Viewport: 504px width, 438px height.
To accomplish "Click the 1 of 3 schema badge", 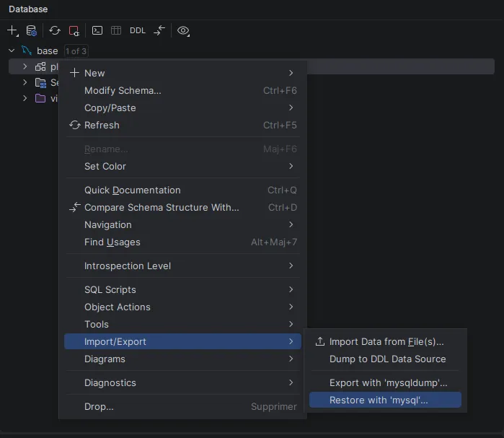I will point(76,51).
